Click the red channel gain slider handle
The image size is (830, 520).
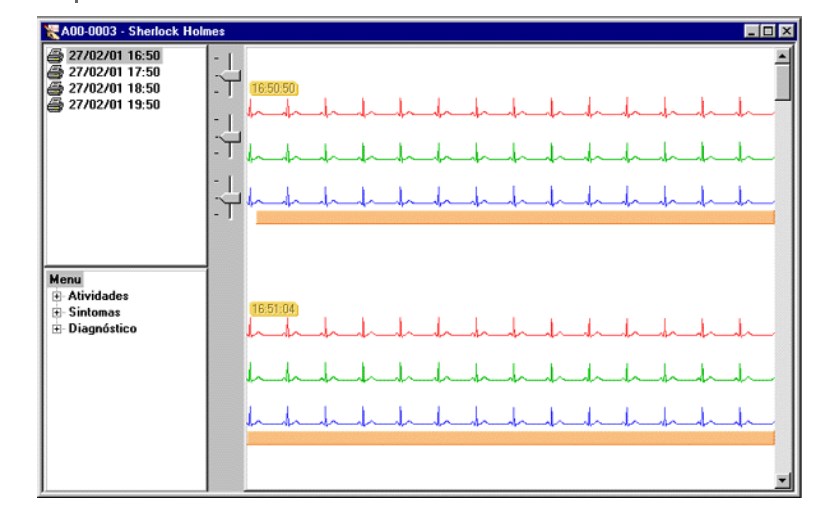tap(230, 76)
